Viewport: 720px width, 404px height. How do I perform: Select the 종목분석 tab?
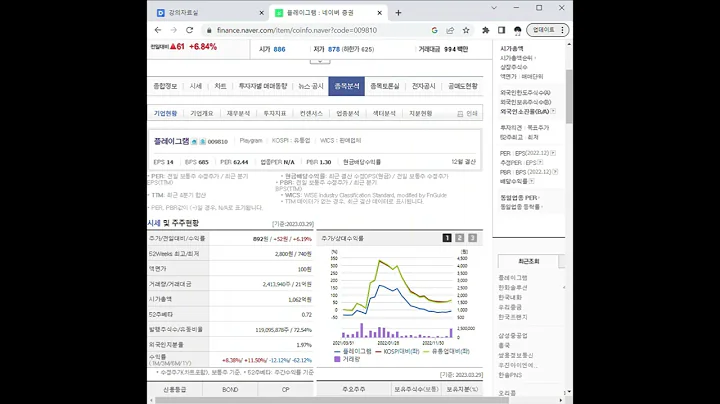pos(347,86)
